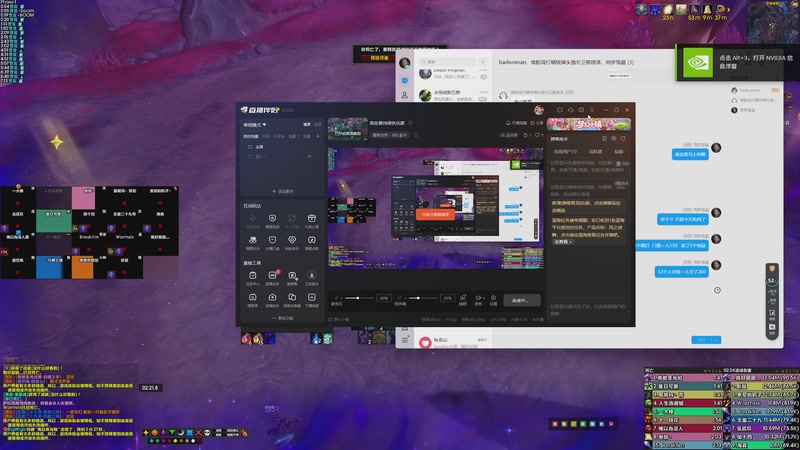Image resolution: width=800 pixels, height=450 pixels.
Task: Adjust the speaker volume slider
Action: (422, 298)
